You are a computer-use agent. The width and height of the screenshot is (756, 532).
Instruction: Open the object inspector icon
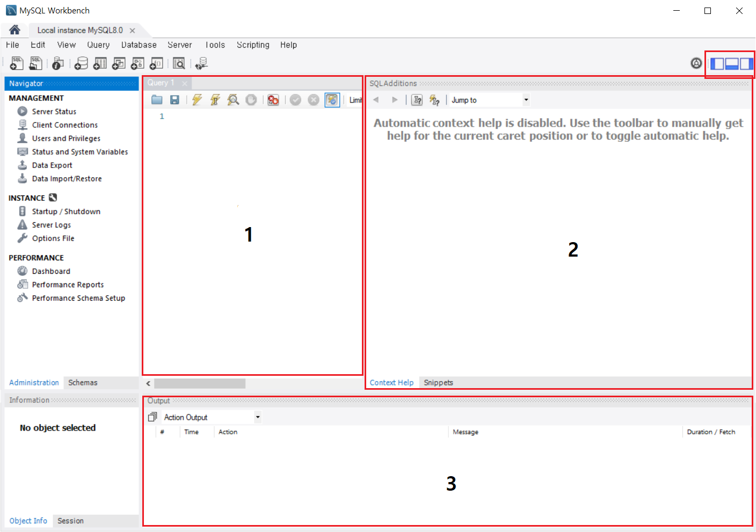click(58, 64)
